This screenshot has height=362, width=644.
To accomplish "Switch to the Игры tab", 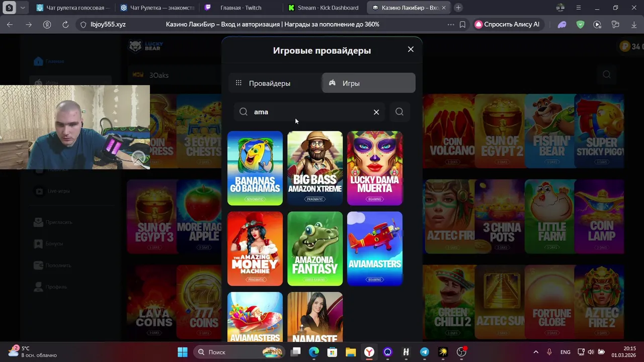I will [369, 83].
